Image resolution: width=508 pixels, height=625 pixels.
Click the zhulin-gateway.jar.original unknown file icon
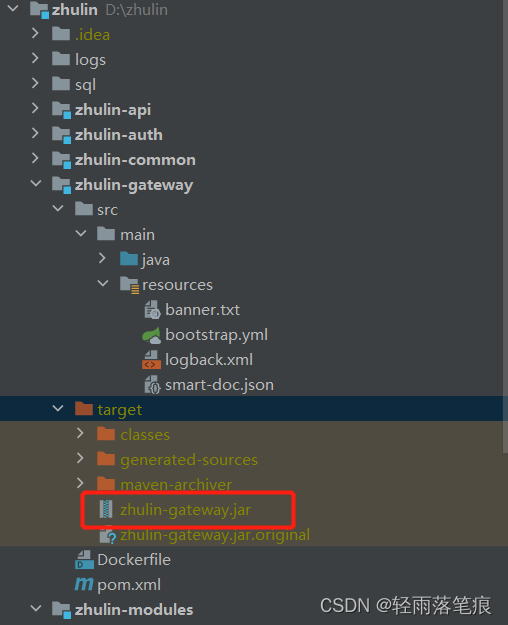(107, 535)
